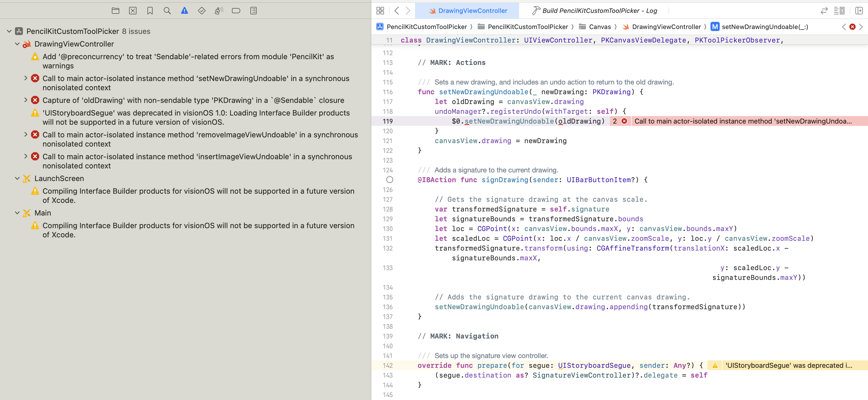Select the @preconcurrency PencilKit warning
This screenshot has height=400, width=868.
(188, 61)
